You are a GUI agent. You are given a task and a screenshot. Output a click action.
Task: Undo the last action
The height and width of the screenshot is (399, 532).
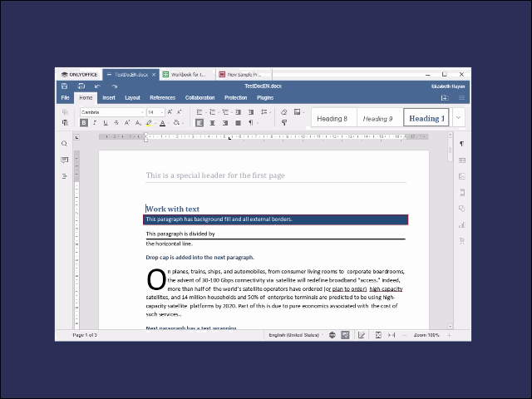[97, 86]
